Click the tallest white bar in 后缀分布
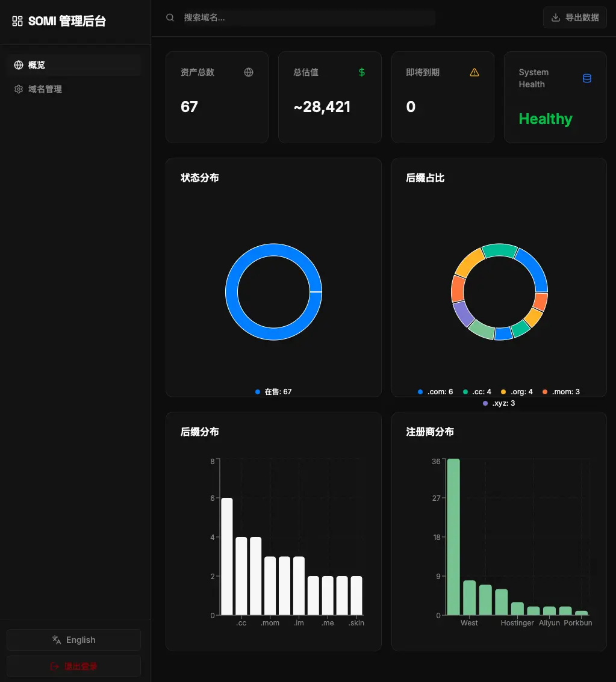 [x=226, y=556]
